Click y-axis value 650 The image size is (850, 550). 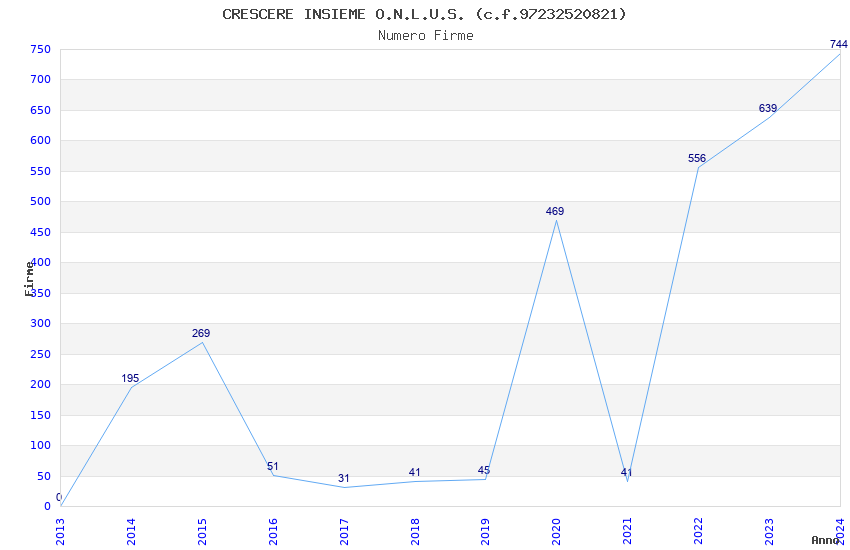pos(41,110)
